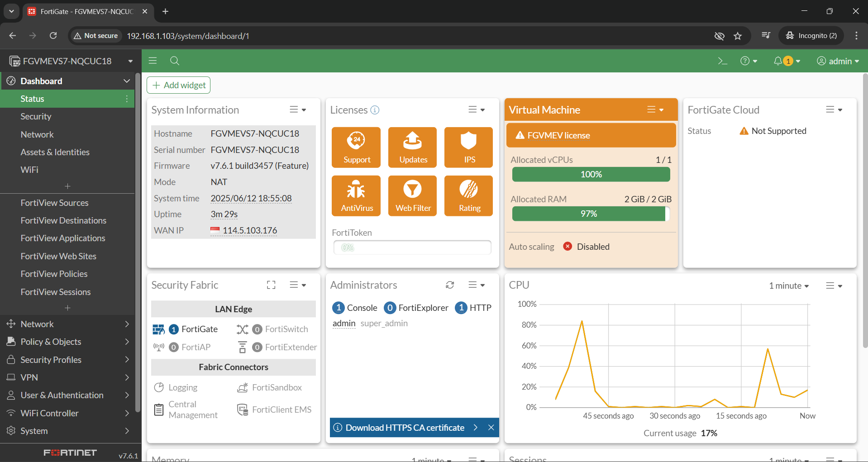Viewport: 868px width, 462px height.
Task: Open FortiView Sources
Action: click(x=68, y=203)
